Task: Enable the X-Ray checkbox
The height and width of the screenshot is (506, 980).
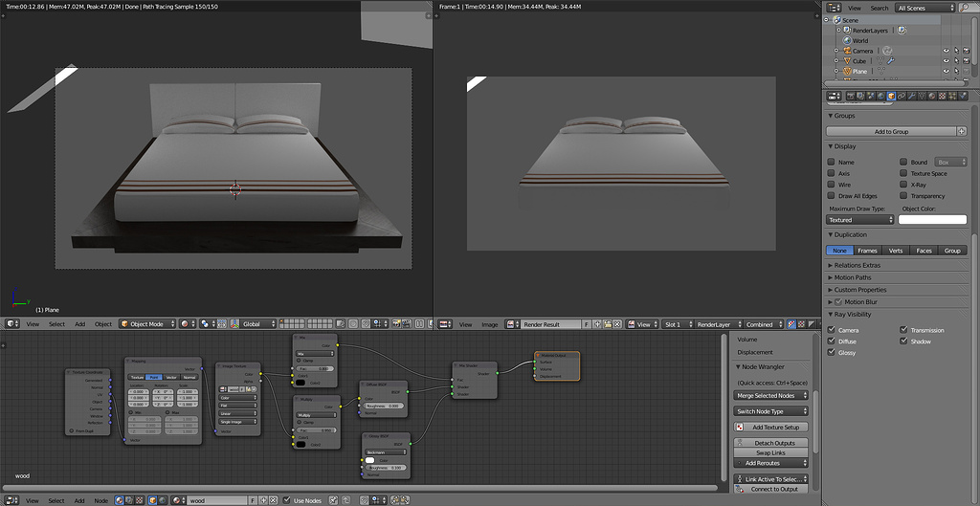Action: coord(903,185)
